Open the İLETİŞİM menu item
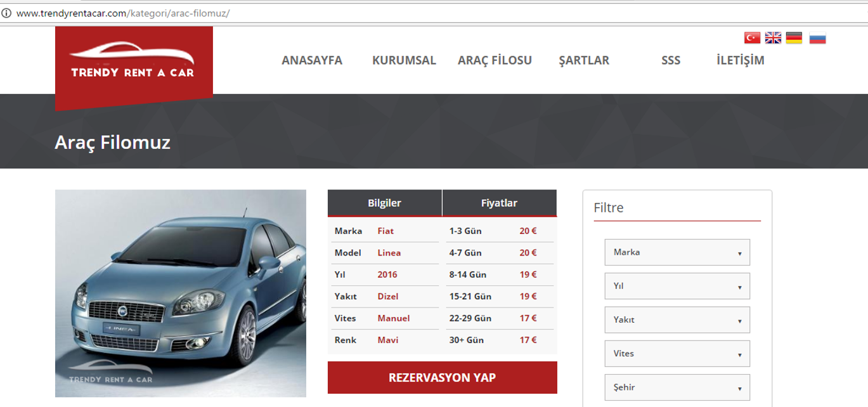 pyautogui.click(x=741, y=61)
